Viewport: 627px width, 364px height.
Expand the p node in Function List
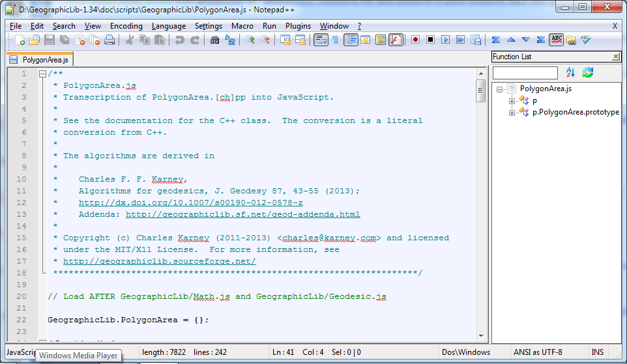coord(512,101)
